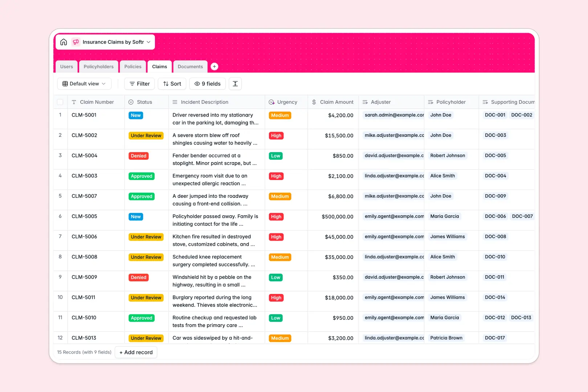Viewport: 588px width, 392px height.
Task: Click the Urgency column header icon
Action: pyautogui.click(x=271, y=102)
